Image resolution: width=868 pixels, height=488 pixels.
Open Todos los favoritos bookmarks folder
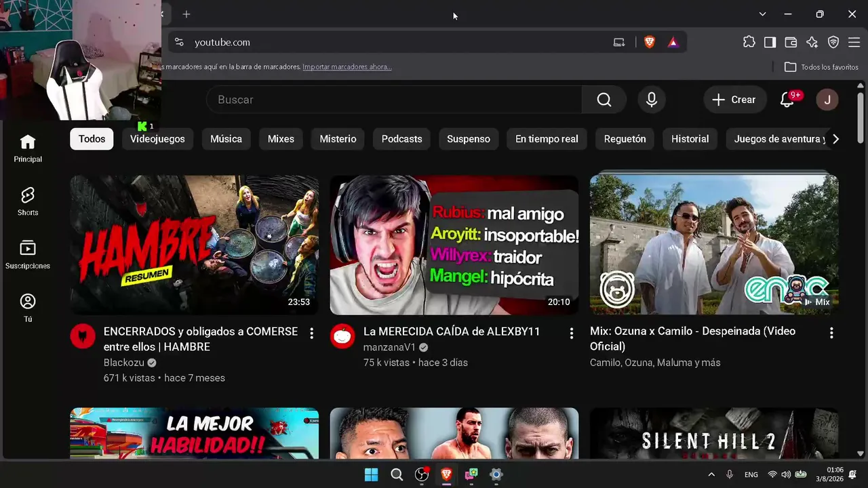(821, 67)
